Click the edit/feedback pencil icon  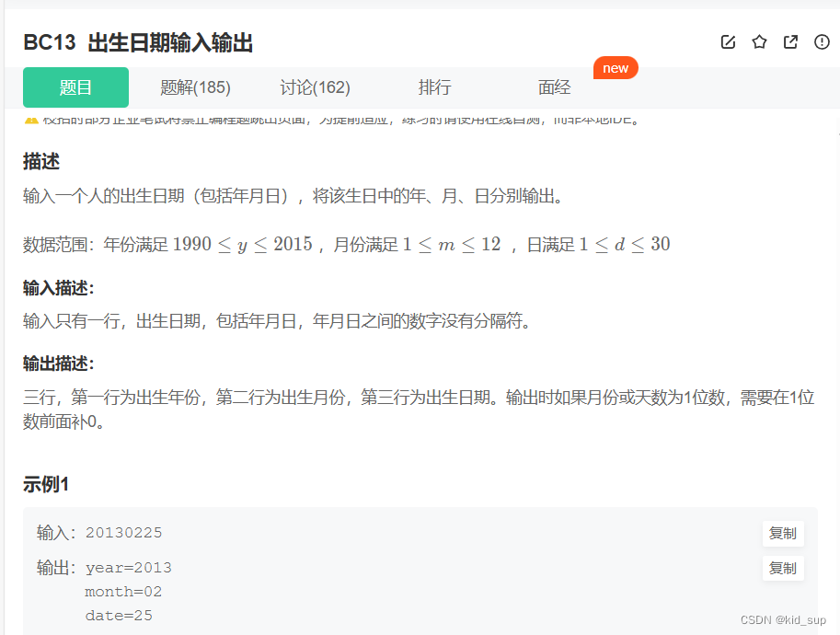[x=728, y=41]
